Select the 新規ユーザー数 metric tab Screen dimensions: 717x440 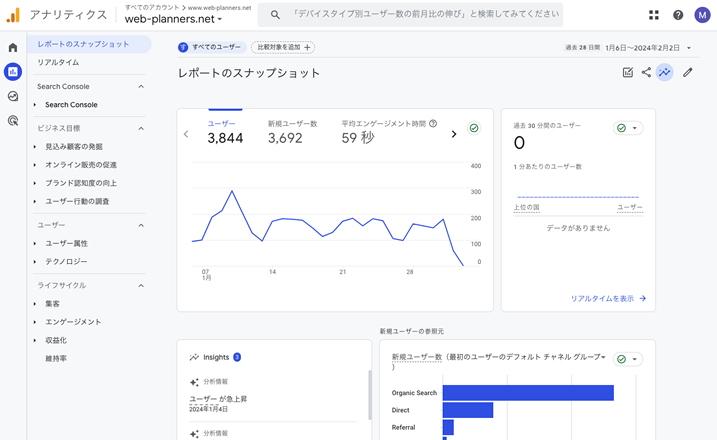click(292, 132)
